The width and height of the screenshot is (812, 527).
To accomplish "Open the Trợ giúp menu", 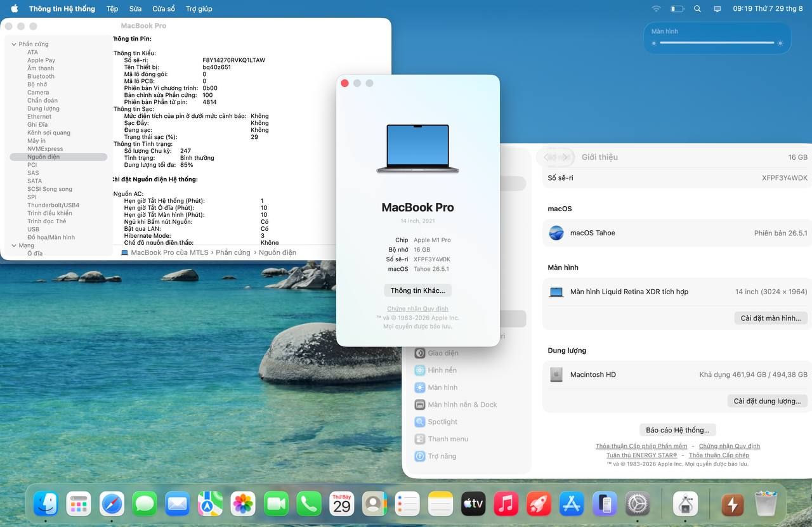I will (199, 9).
